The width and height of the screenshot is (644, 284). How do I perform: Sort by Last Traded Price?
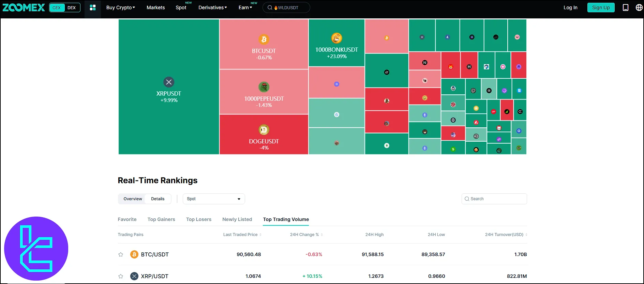coord(242,235)
